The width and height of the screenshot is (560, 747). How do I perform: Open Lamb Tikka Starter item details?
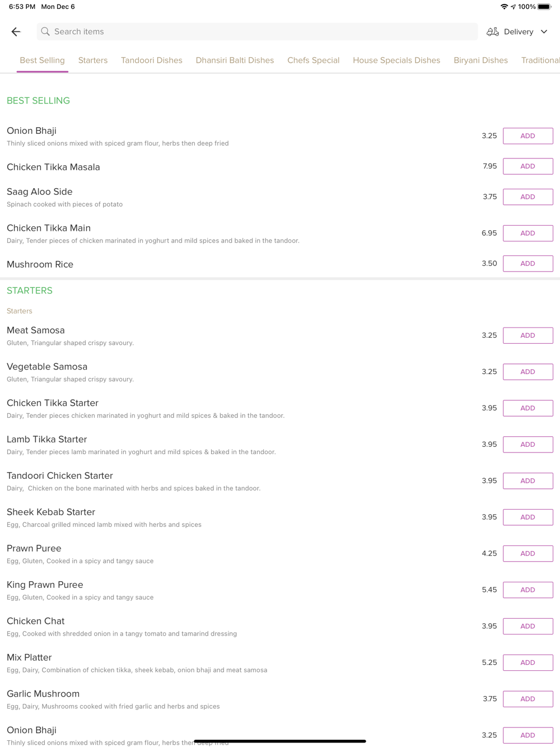pos(47,440)
